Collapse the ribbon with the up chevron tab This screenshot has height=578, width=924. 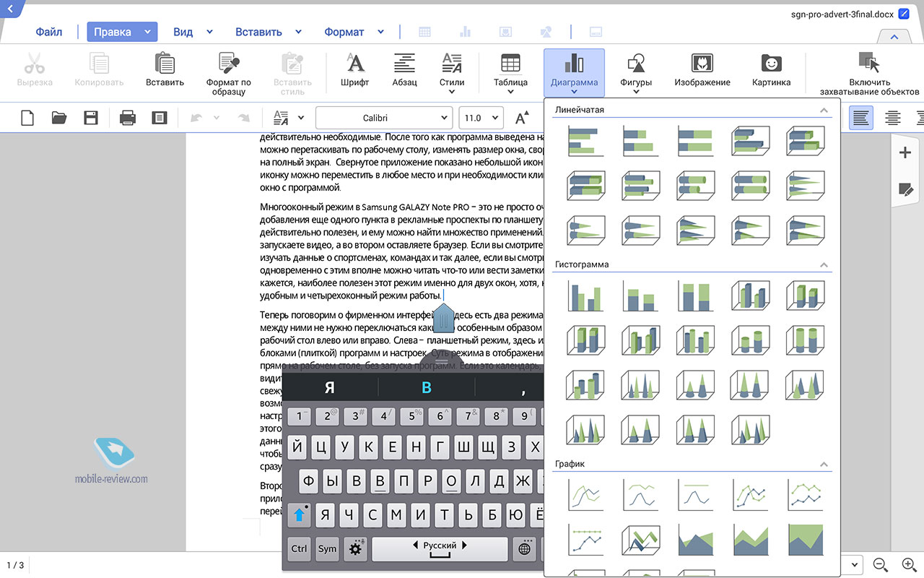[x=895, y=36]
